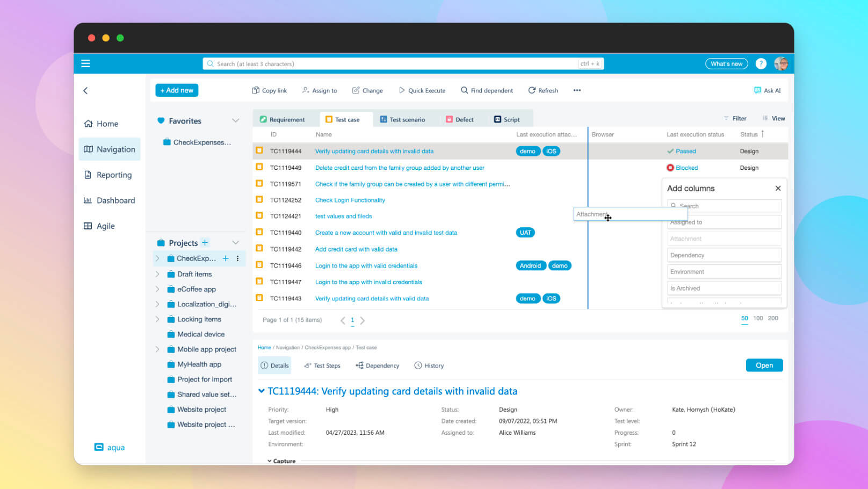
Task: Select checkbox for test case TC1119444
Action: tap(259, 151)
